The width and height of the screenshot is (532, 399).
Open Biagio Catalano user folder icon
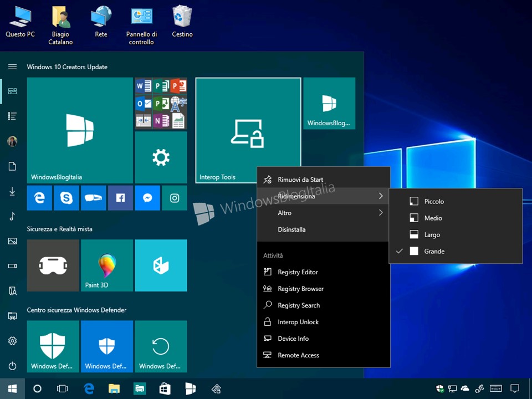tap(60, 25)
